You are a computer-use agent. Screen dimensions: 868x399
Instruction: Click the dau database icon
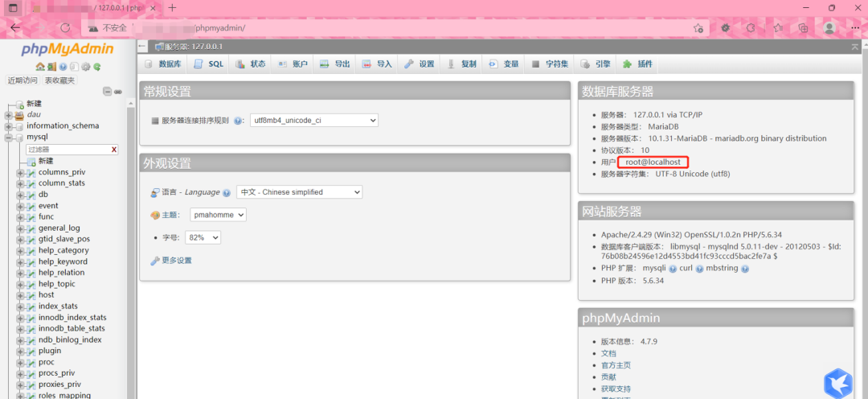tap(19, 115)
